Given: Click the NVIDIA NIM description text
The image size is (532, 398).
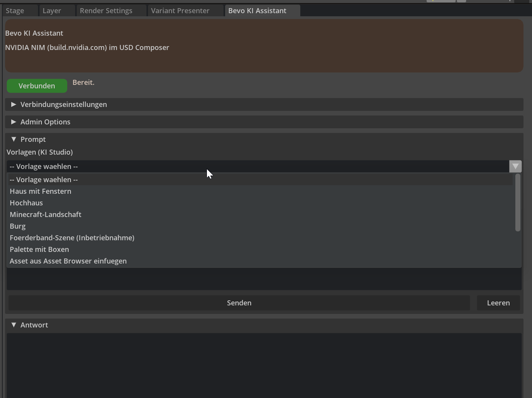Looking at the screenshot, I should (87, 47).
